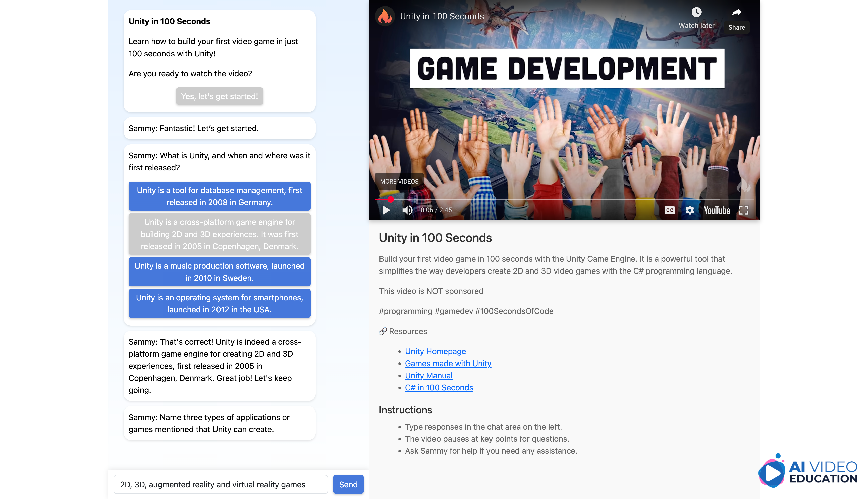Open the video settings menu
The height and width of the screenshot is (499, 868).
[x=690, y=210]
